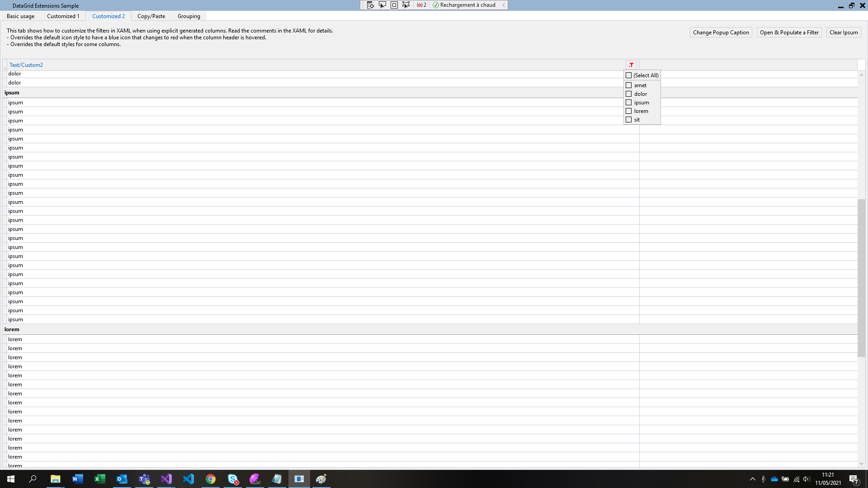Open Visual Studio from the taskbar
The image size is (868, 488).
click(x=166, y=479)
